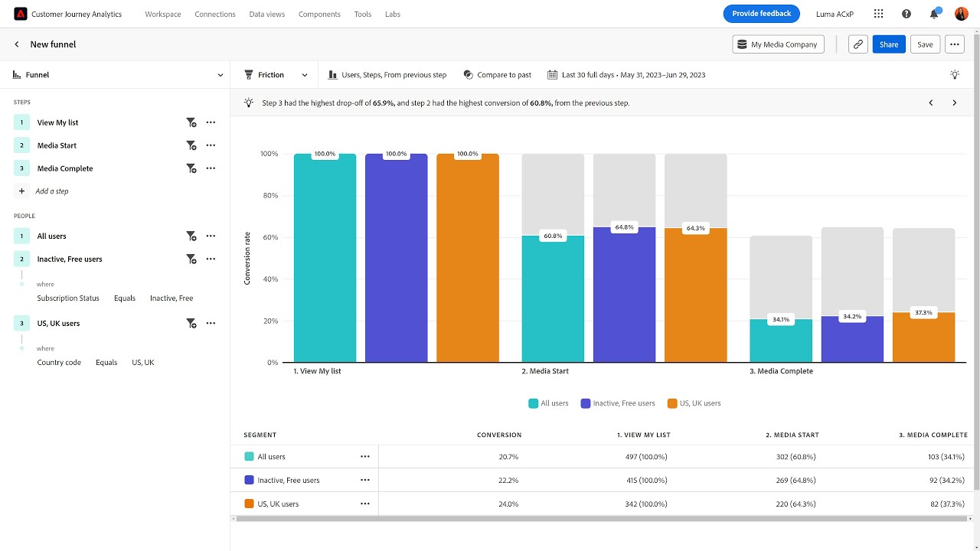Open US, UK users table row ellipsis menu

pyautogui.click(x=365, y=504)
